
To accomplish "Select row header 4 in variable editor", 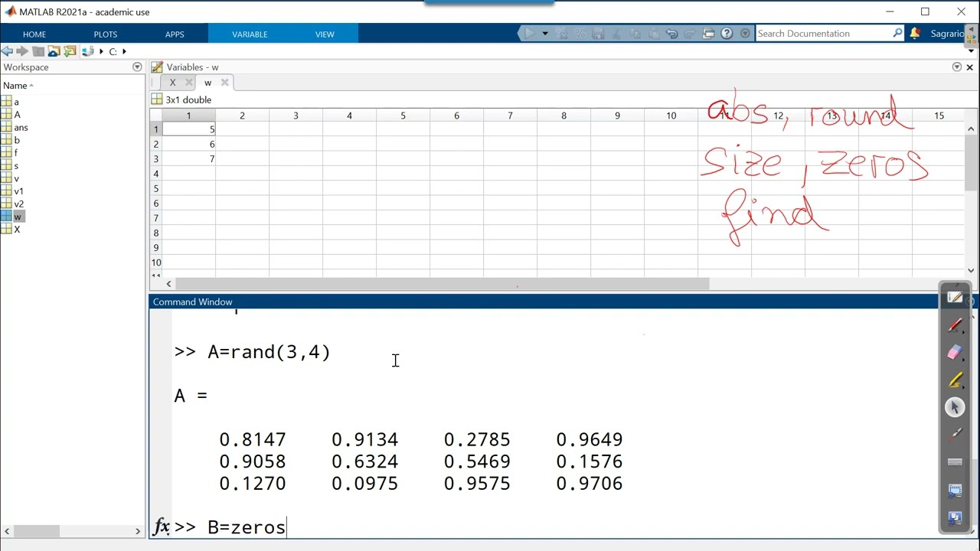I will point(156,174).
